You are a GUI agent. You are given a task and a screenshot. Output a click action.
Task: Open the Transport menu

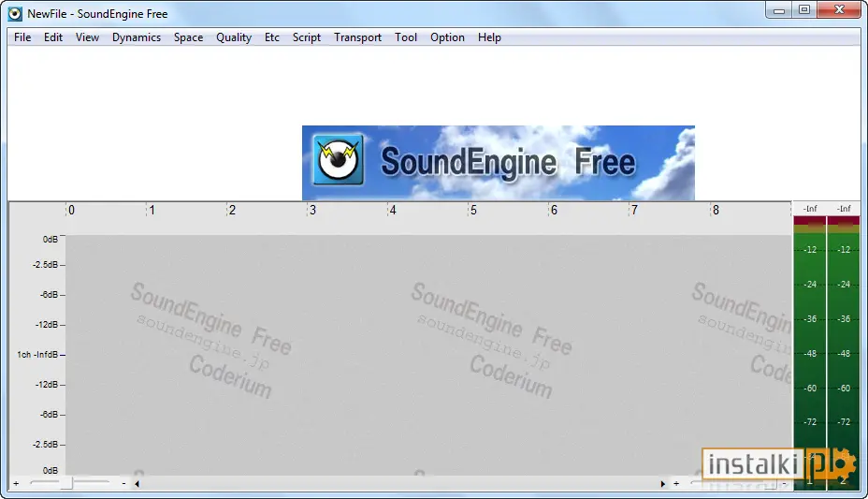click(357, 37)
